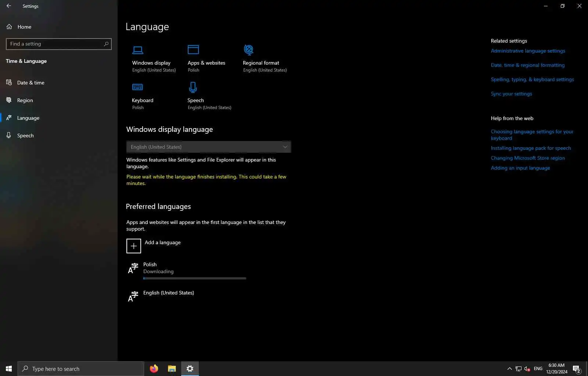Click the Home icon in the sidebar

tap(9, 27)
